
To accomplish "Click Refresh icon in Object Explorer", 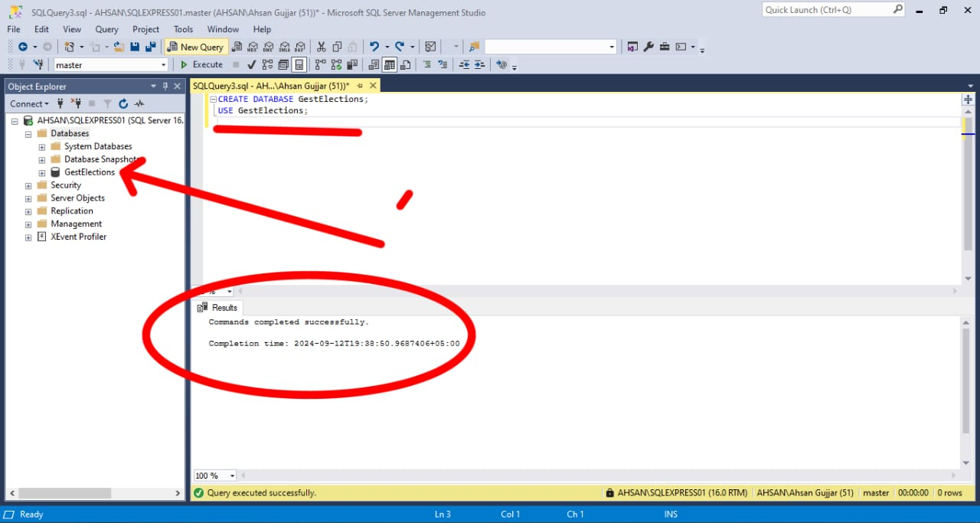I will (x=123, y=103).
